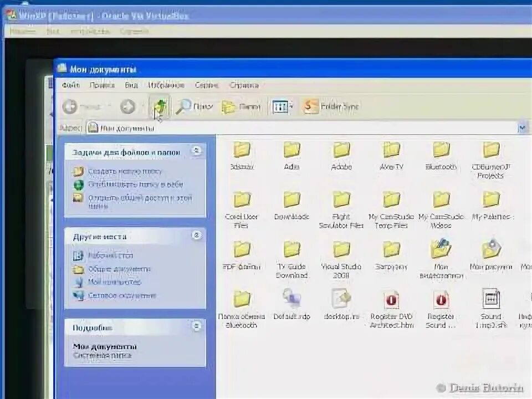Open Explorer's Вид menu
Viewport: 532px width, 399px height.
point(131,85)
